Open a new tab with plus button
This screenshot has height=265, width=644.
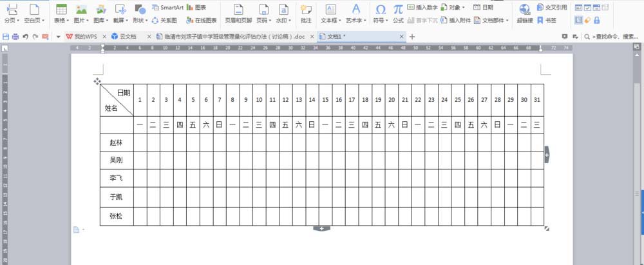tap(412, 37)
